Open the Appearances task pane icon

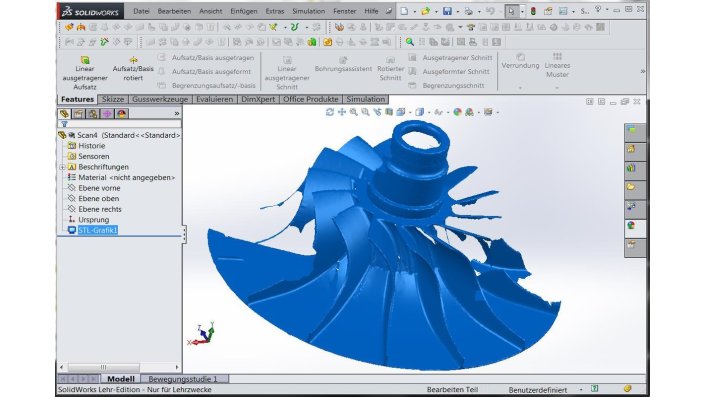pos(632,225)
